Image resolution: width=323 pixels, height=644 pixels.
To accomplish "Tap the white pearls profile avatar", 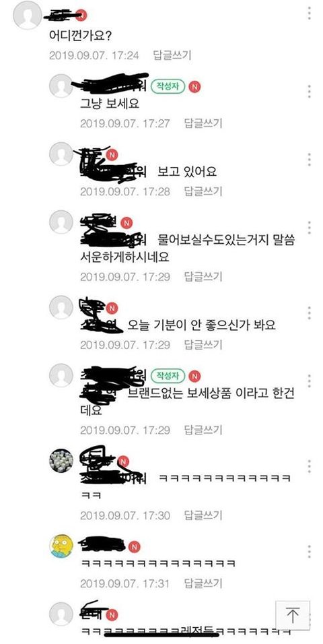I will point(61,461).
